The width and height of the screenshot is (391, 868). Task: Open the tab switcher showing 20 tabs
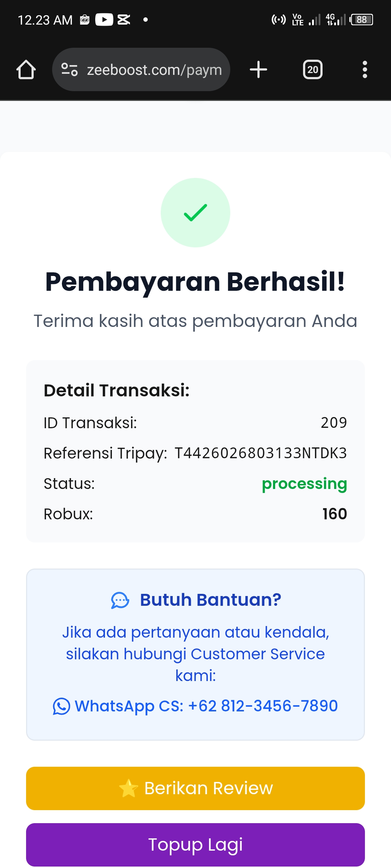tap(313, 69)
